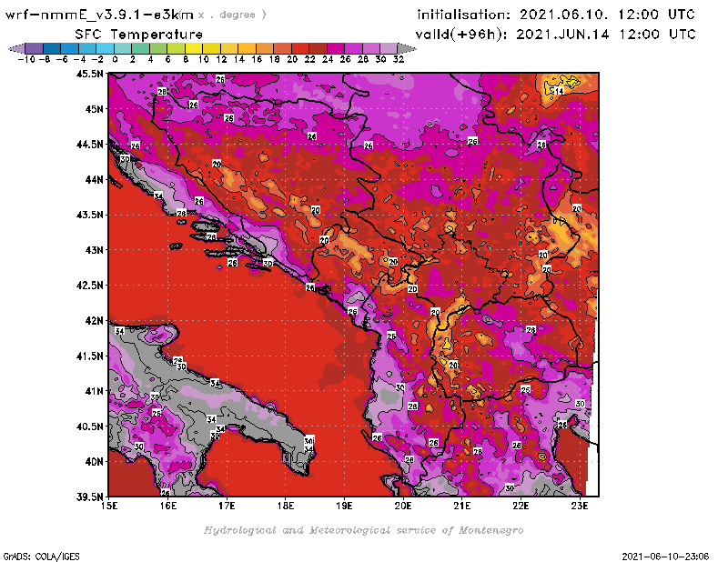
Task: Select the legend swatch between 0 and 2
Action: [123, 48]
